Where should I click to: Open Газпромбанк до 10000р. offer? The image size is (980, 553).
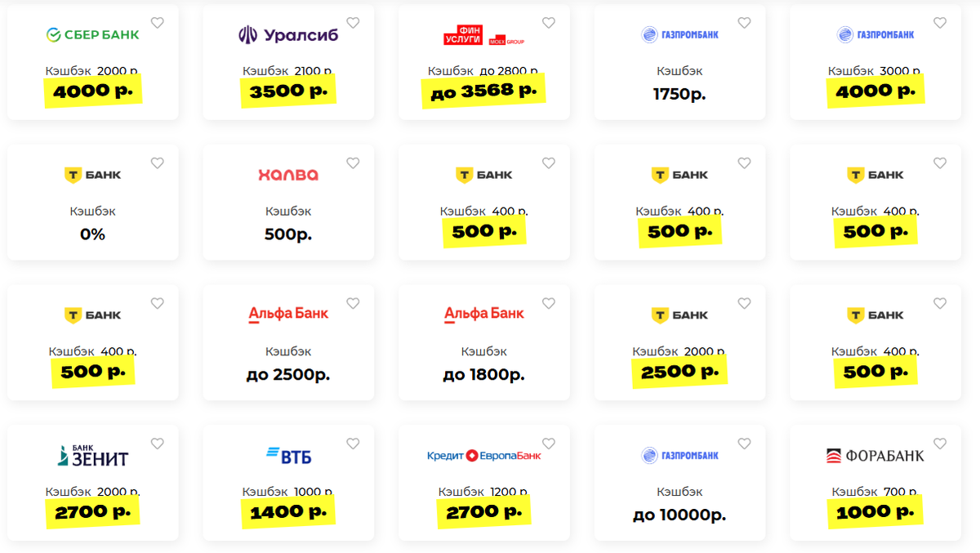679,515
